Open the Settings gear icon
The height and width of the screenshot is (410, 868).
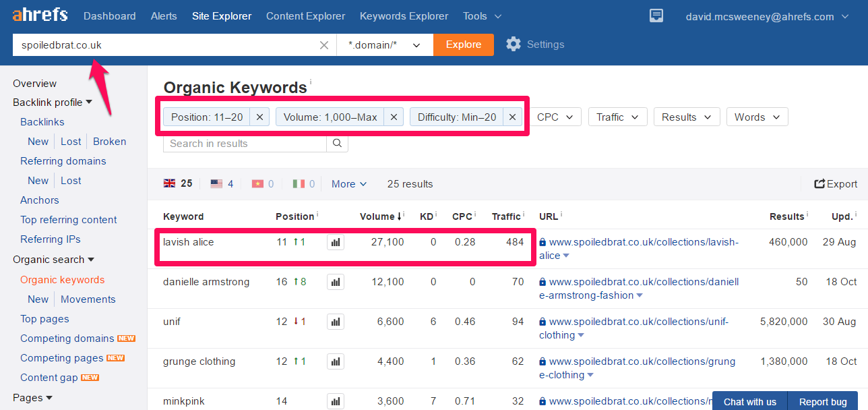(x=514, y=45)
